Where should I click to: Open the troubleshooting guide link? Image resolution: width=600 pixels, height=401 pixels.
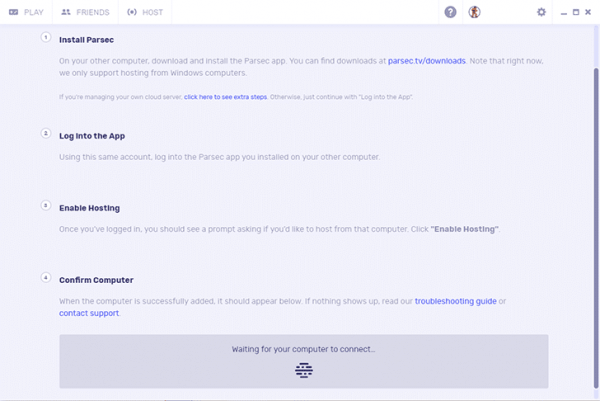point(455,301)
